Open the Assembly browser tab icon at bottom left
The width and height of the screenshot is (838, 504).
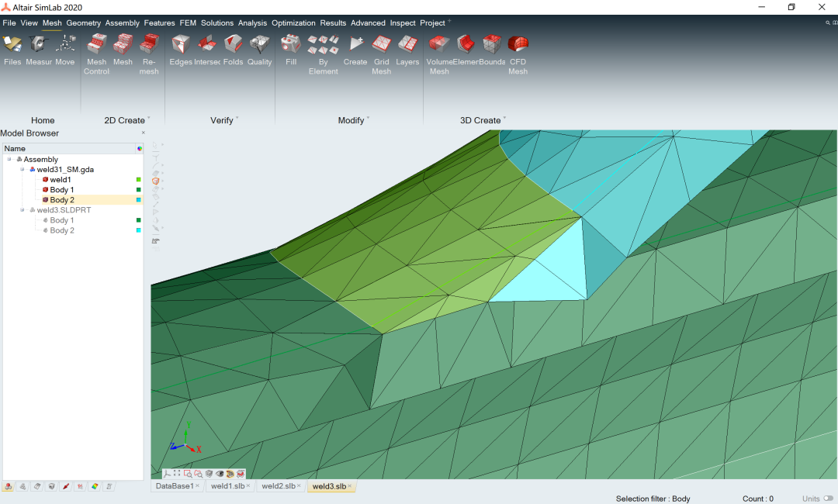(9, 486)
